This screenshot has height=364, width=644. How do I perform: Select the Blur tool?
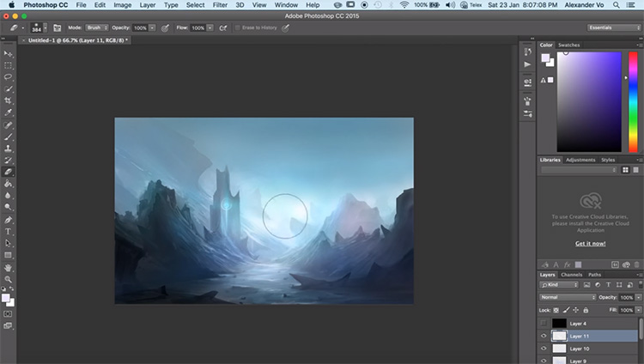(8, 195)
